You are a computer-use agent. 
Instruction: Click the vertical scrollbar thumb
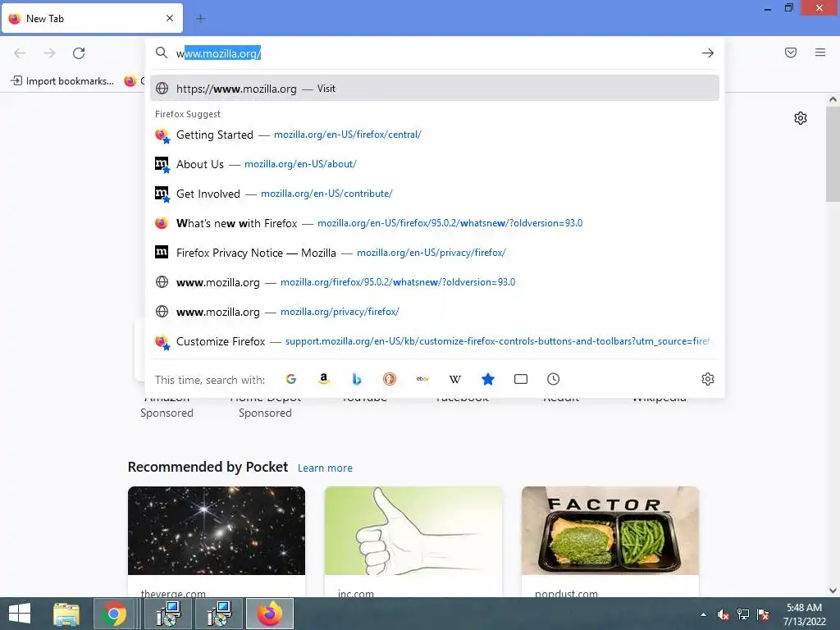pos(833,153)
